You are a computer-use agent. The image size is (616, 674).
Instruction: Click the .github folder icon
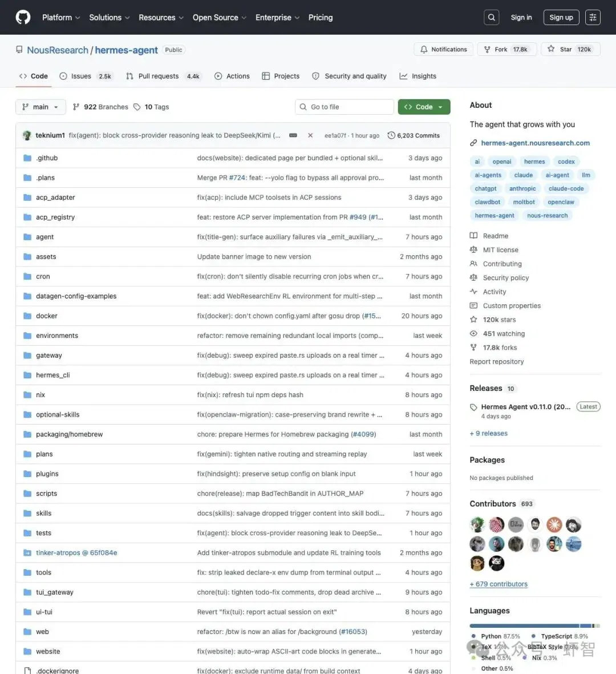coord(27,158)
